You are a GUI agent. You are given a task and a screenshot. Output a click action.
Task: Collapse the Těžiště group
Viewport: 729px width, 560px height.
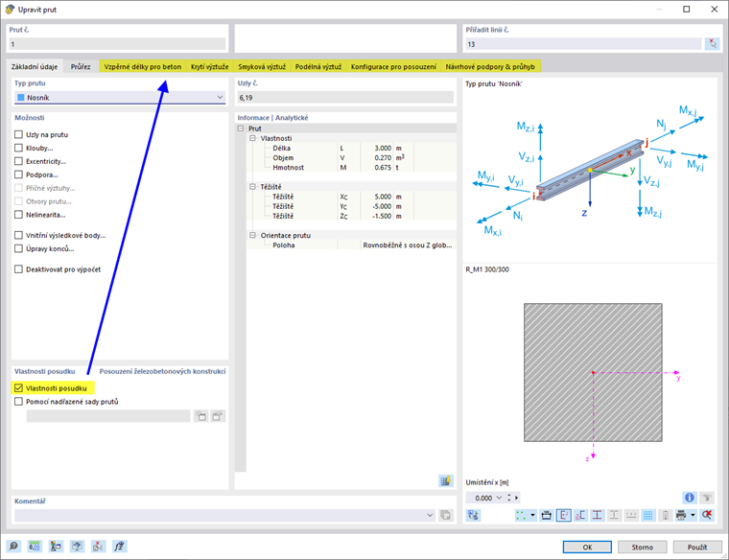pyautogui.click(x=252, y=187)
